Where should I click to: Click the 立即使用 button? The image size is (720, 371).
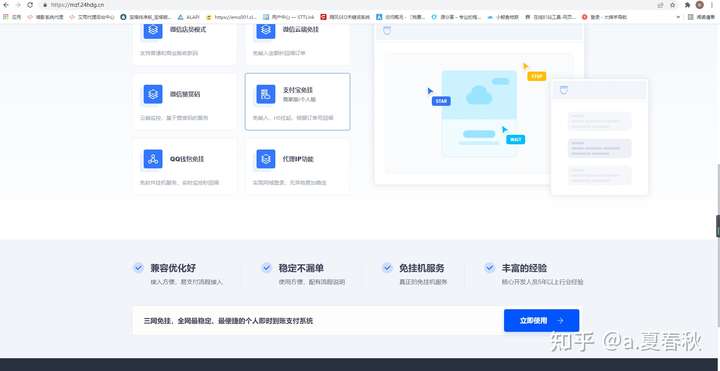coord(541,320)
